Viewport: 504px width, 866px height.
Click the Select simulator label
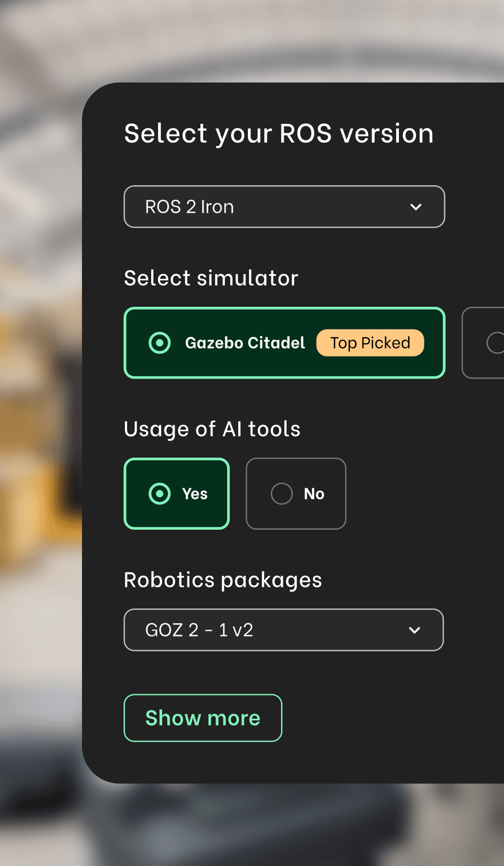[211, 278]
